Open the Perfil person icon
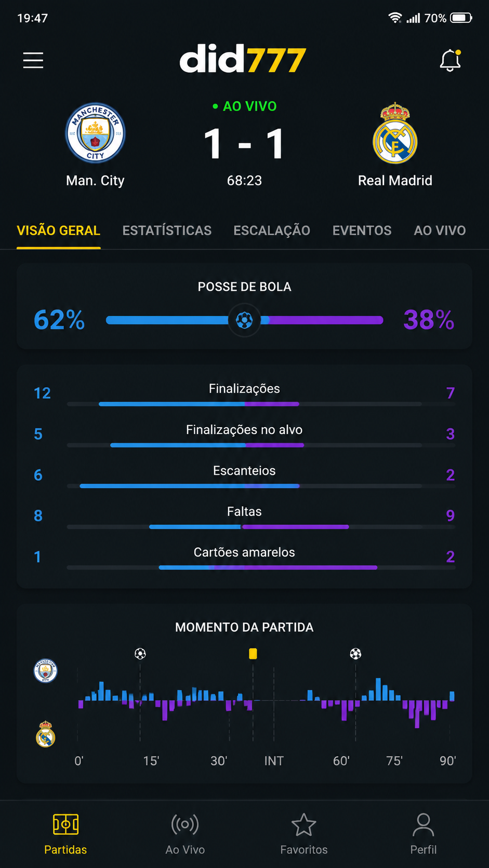The height and width of the screenshot is (868, 489). 424,824
